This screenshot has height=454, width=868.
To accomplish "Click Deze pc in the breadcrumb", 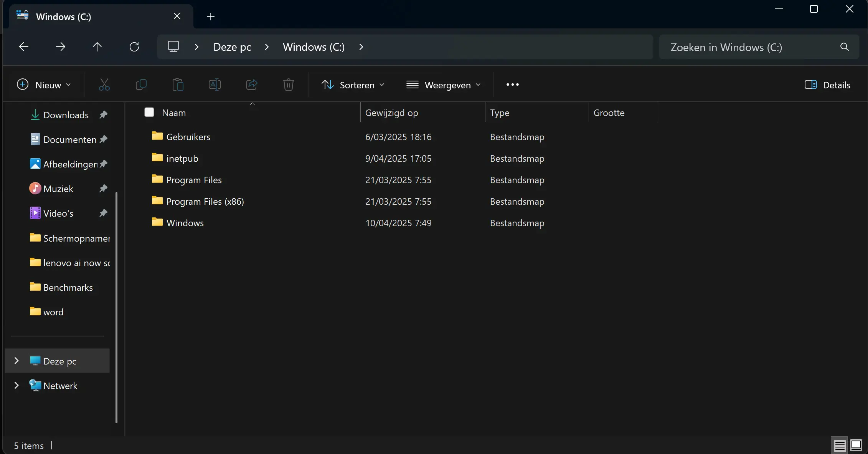I will (232, 47).
